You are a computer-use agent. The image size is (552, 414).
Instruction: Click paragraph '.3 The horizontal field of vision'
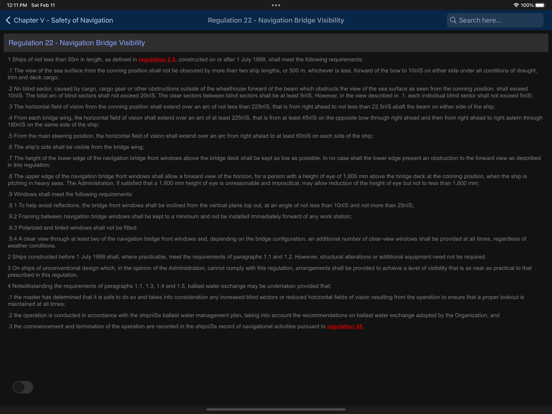[x=251, y=107]
